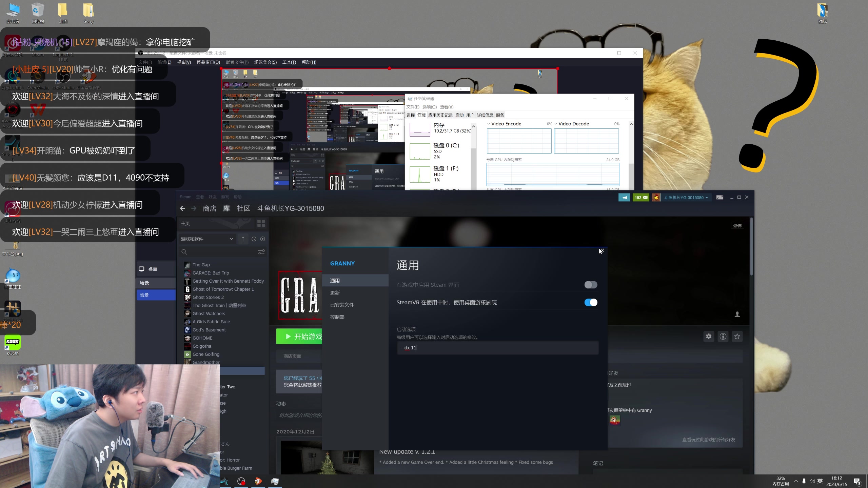Screen dimensions: 868x488
Task: Click the OBS Studio taskbar icon
Action: click(x=241, y=481)
